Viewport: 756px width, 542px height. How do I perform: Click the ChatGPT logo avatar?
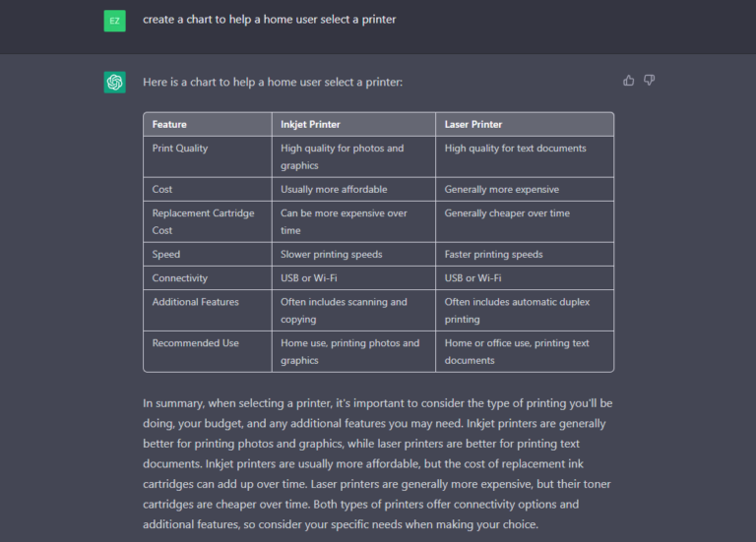coord(115,82)
